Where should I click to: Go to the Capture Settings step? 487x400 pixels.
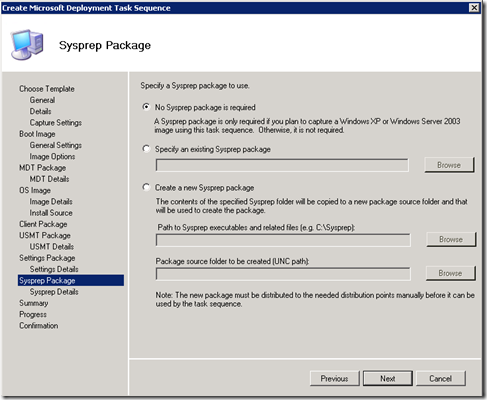pyautogui.click(x=56, y=123)
